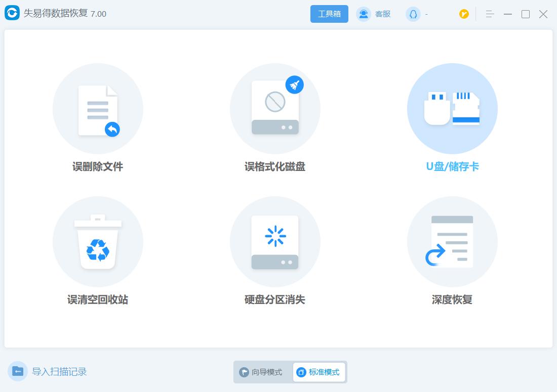Click the 客服 customer service headset icon
Screen dimensions: 557x392
[x=363, y=14]
